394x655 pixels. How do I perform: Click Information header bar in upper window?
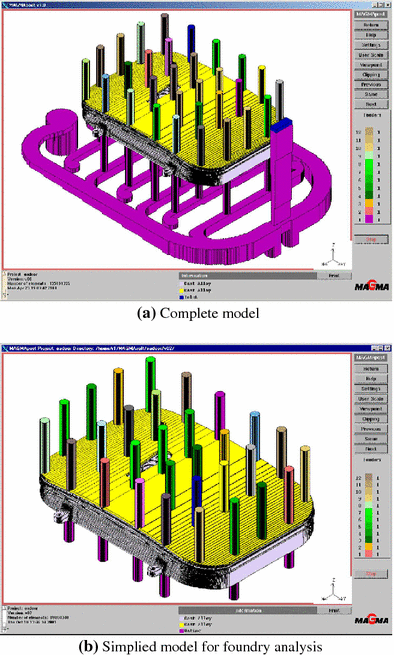248,276
